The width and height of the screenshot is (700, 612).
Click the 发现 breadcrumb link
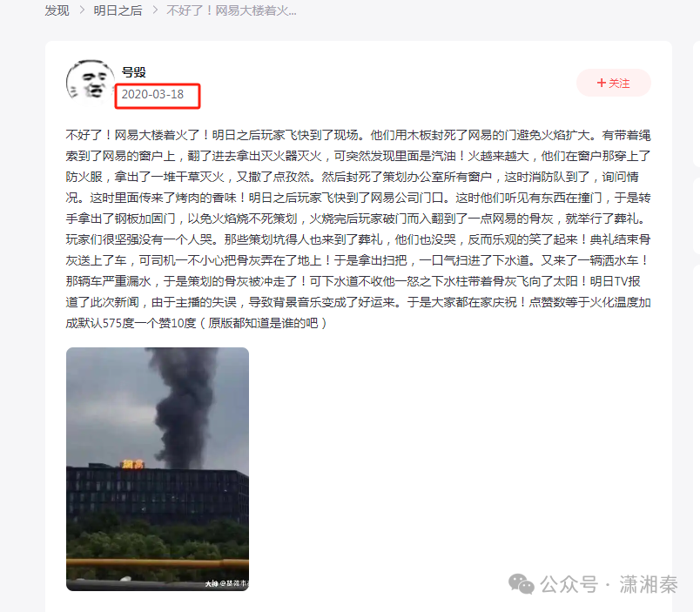tap(57, 10)
